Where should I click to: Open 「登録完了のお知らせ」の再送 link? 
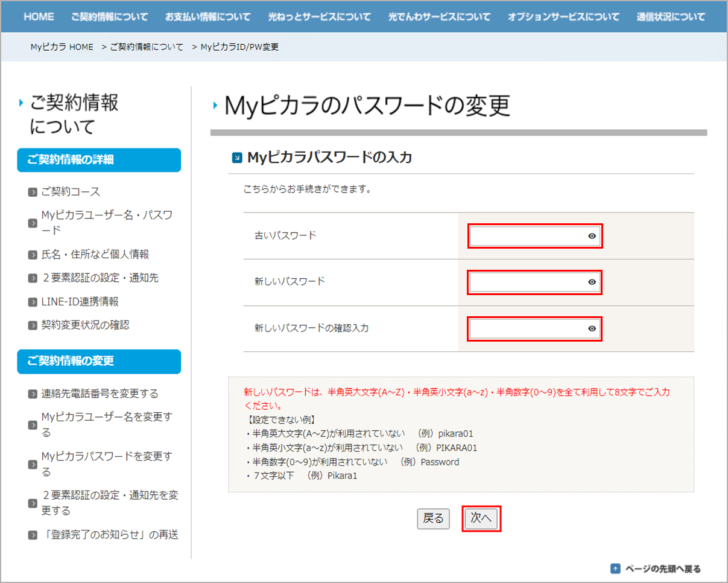click(x=110, y=534)
